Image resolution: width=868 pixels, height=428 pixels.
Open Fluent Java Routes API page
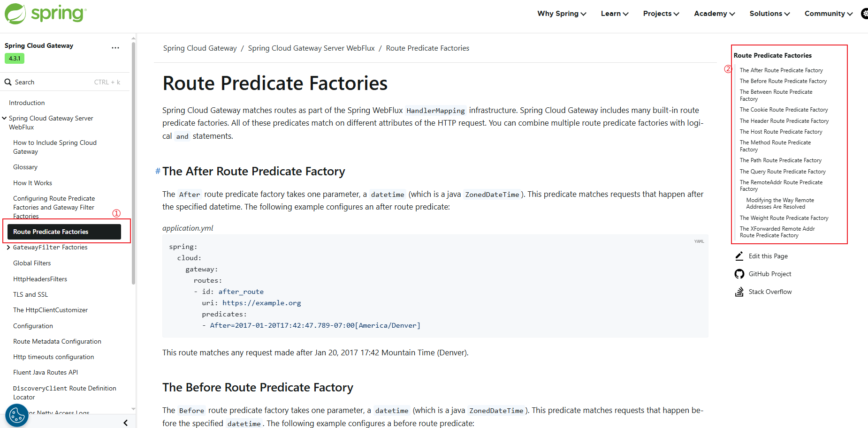(x=46, y=372)
